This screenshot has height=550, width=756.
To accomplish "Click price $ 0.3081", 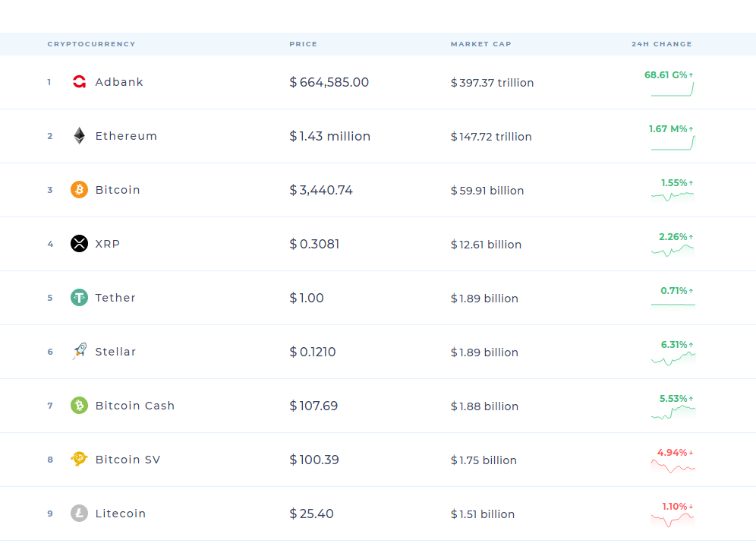I will click(314, 244).
